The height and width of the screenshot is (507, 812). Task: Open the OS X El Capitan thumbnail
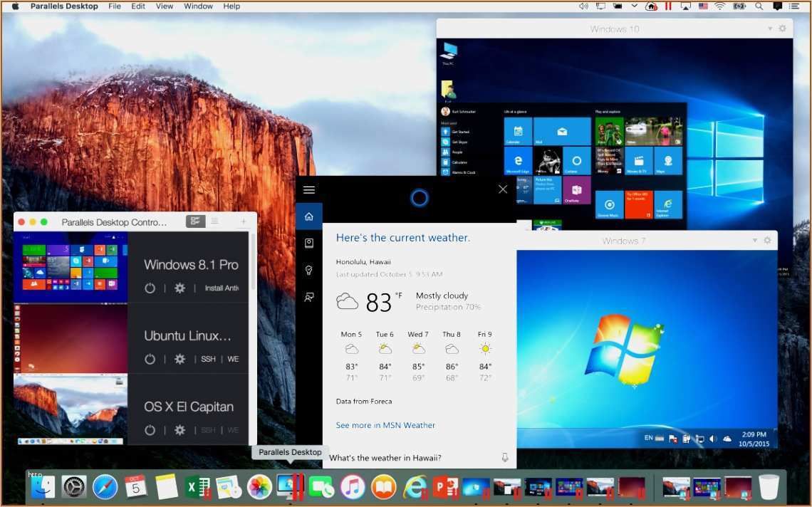coord(71,409)
